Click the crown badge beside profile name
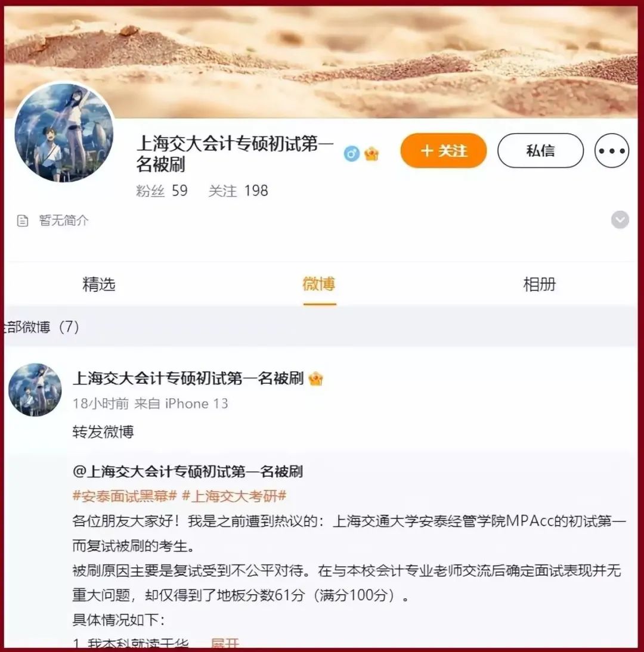This screenshot has width=644, height=652. [x=371, y=154]
